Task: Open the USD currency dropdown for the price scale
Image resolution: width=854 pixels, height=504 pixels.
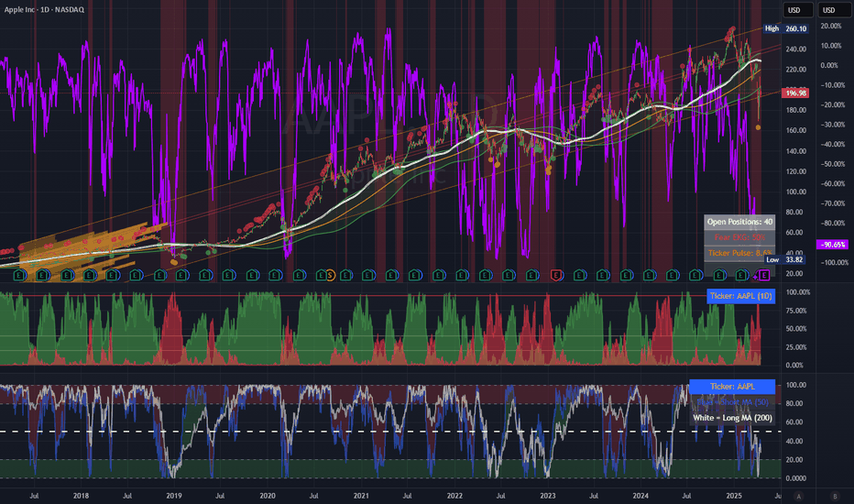Action: click(x=798, y=10)
